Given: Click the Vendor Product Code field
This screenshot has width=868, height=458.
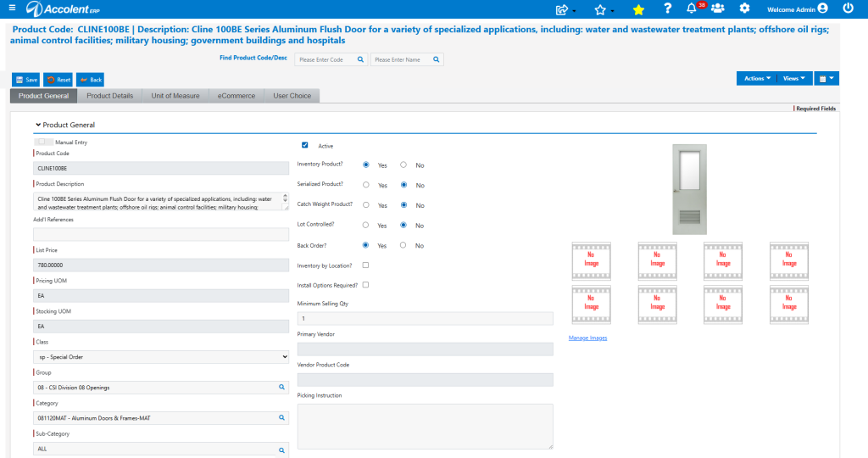Looking at the screenshot, I should coord(426,379).
